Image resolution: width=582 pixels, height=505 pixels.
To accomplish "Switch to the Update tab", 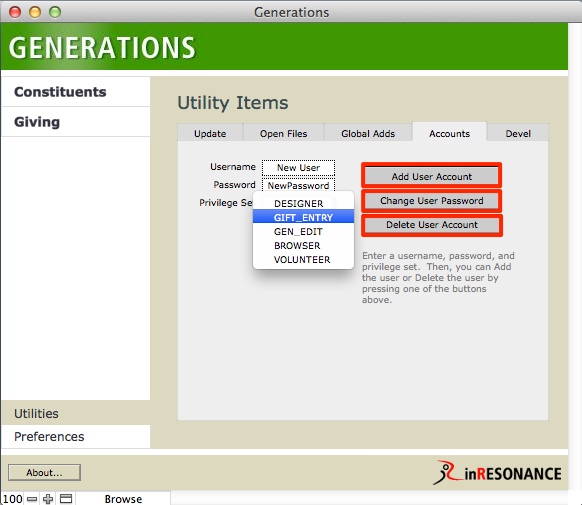I will pyautogui.click(x=210, y=133).
